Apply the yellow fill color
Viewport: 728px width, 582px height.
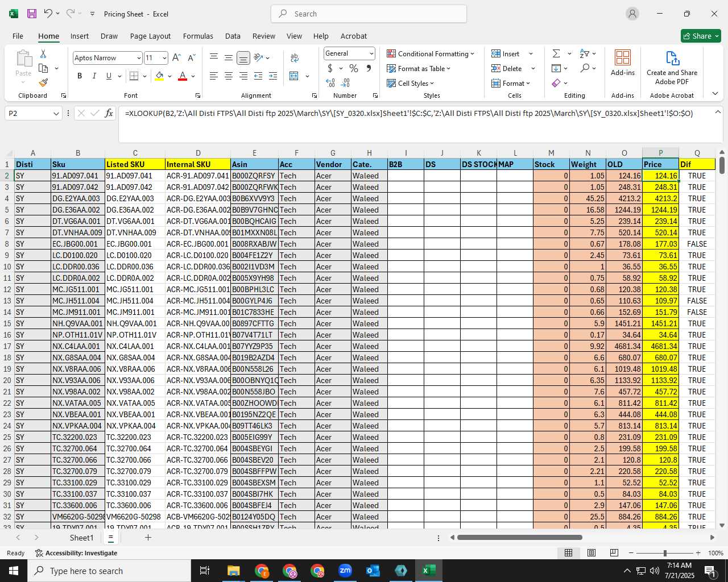pos(159,76)
